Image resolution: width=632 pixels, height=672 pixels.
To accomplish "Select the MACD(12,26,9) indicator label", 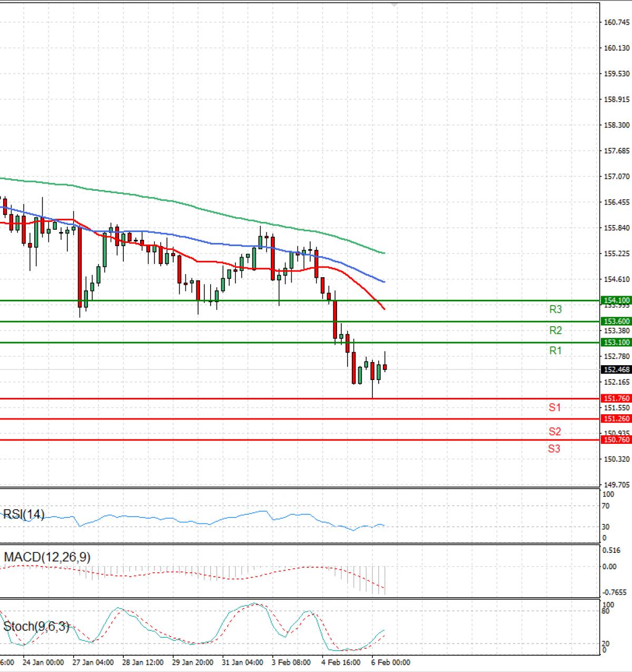I will pyautogui.click(x=47, y=557).
